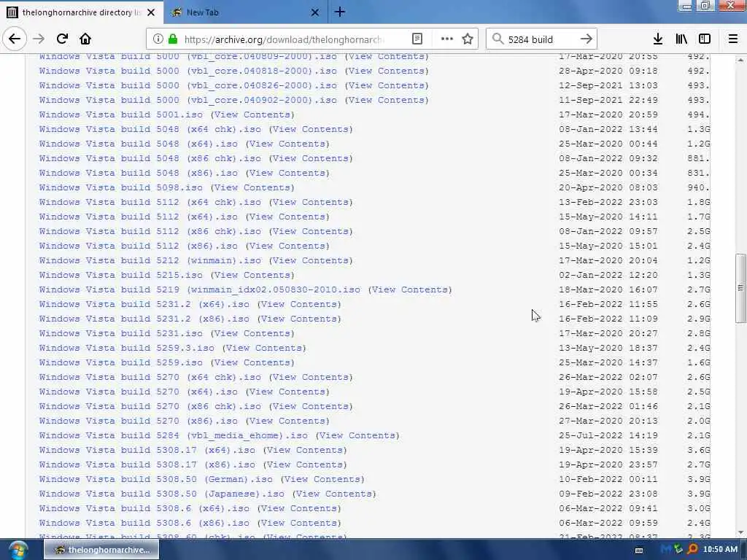Open the Library menu icon
This screenshot has width=747, height=560.
pyautogui.click(x=681, y=39)
